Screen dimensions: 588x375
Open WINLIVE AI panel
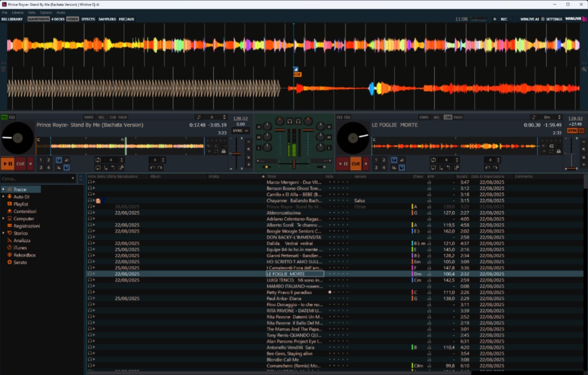tap(529, 19)
